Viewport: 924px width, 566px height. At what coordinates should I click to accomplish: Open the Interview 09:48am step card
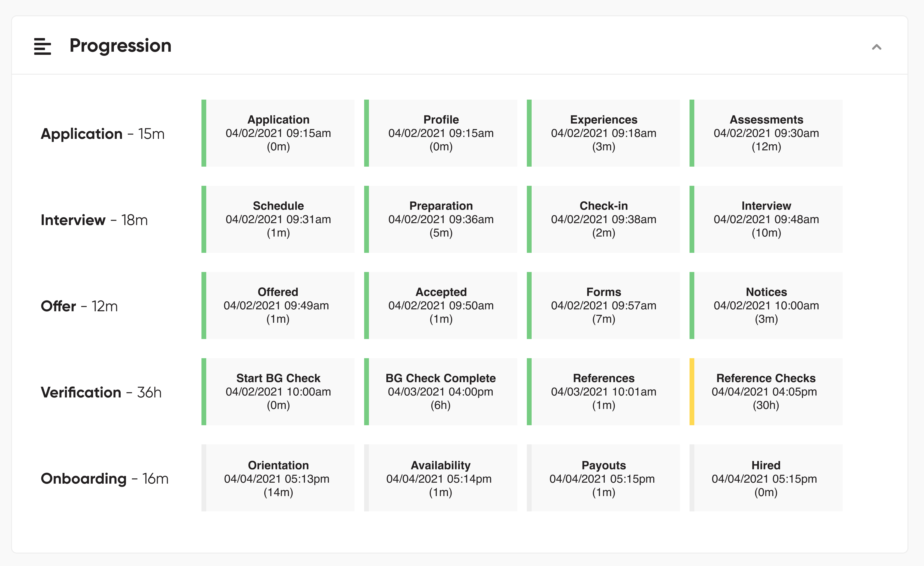[x=766, y=219]
